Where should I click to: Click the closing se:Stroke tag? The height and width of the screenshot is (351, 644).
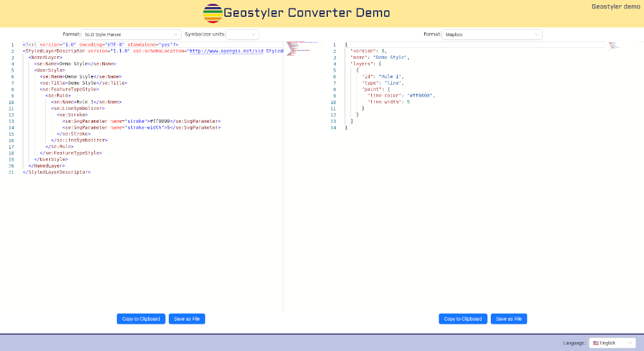[74, 134]
